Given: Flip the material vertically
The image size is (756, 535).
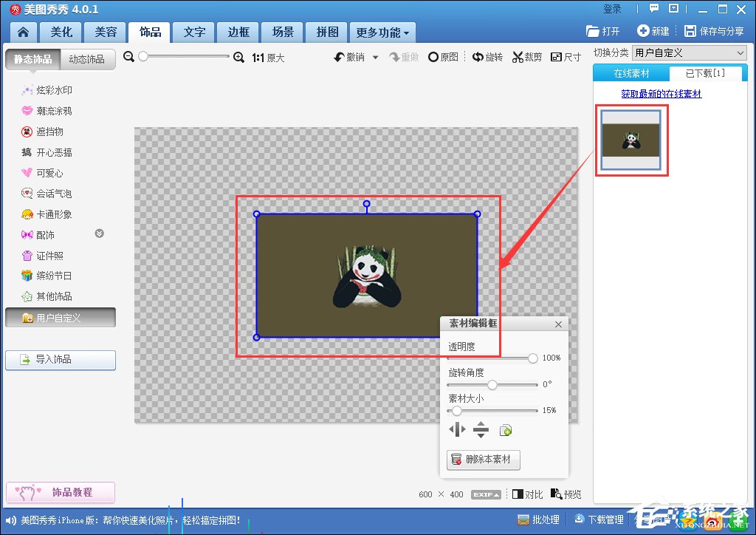Looking at the screenshot, I should pos(481,429).
